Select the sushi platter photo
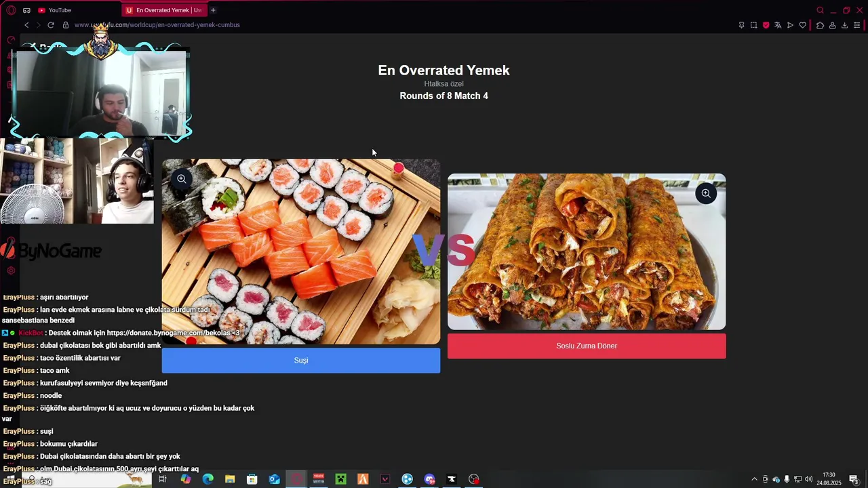868x488 pixels. click(301, 251)
